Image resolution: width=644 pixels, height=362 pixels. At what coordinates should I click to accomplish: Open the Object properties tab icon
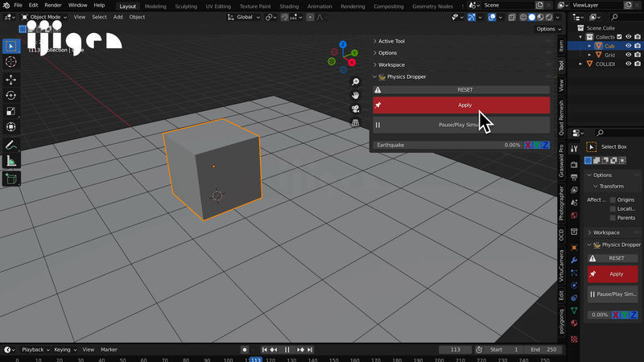[574, 248]
